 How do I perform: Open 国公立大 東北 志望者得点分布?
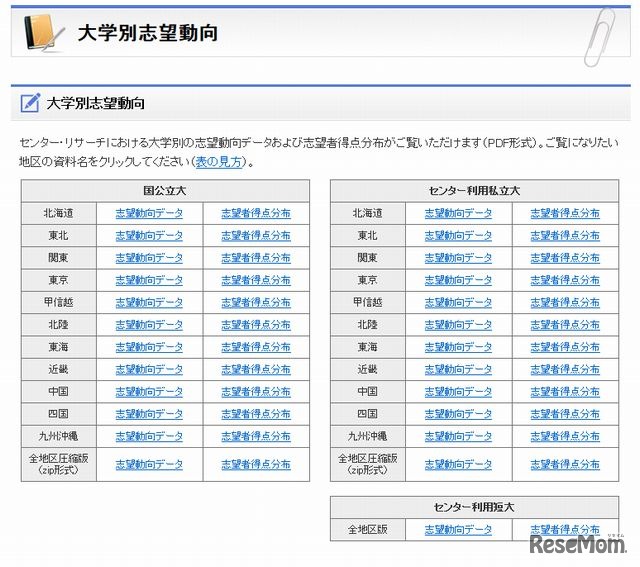pyautogui.click(x=256, y=236)
